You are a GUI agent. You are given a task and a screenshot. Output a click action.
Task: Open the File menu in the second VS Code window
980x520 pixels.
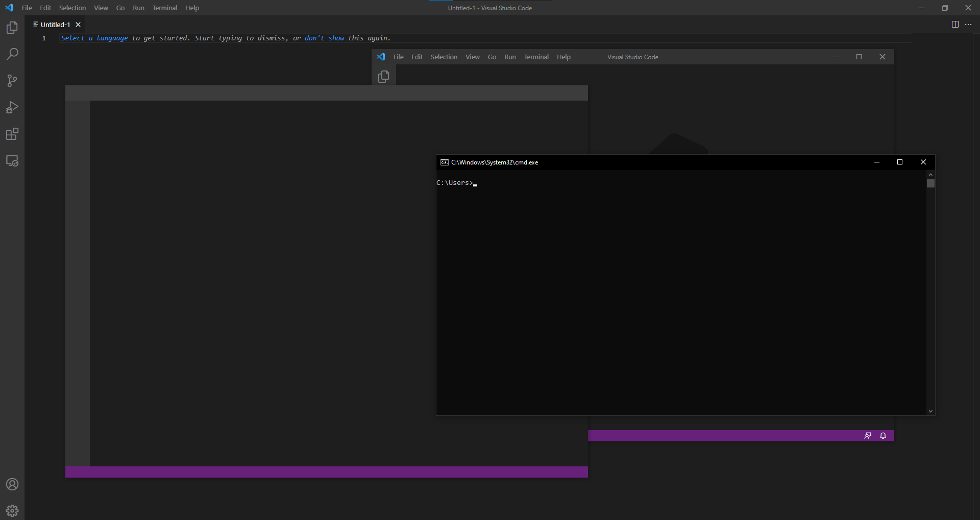coord(399,57)
